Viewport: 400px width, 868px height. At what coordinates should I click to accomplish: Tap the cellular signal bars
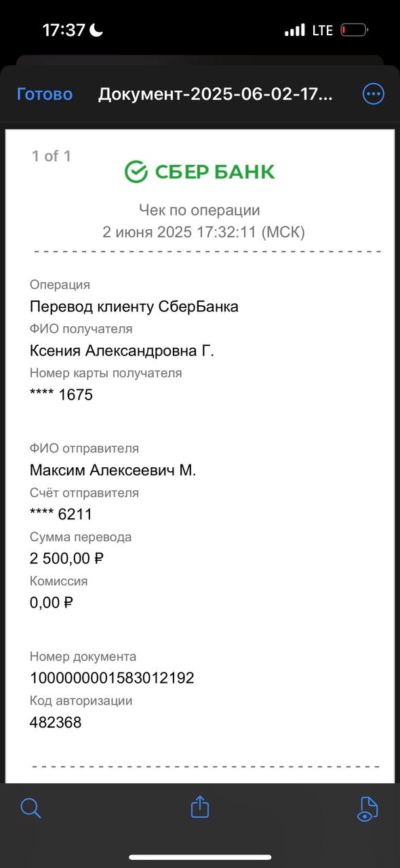click(x=295, y=31)
